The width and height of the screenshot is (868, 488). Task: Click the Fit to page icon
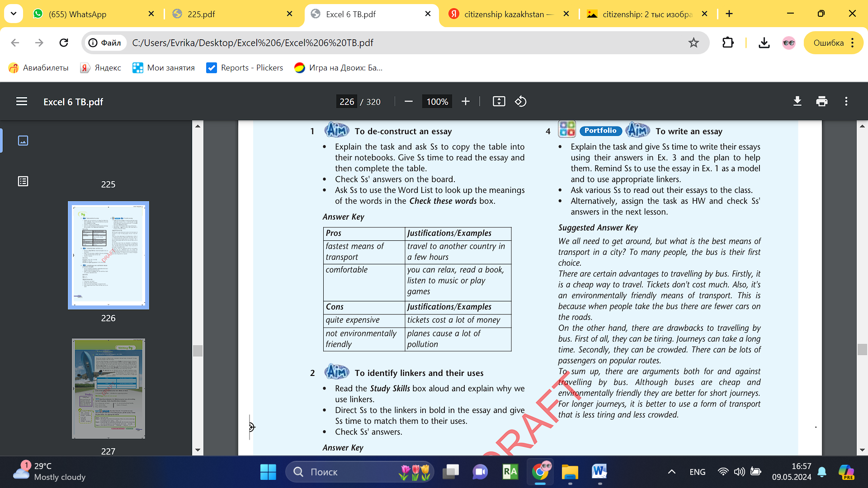[499, 102]
